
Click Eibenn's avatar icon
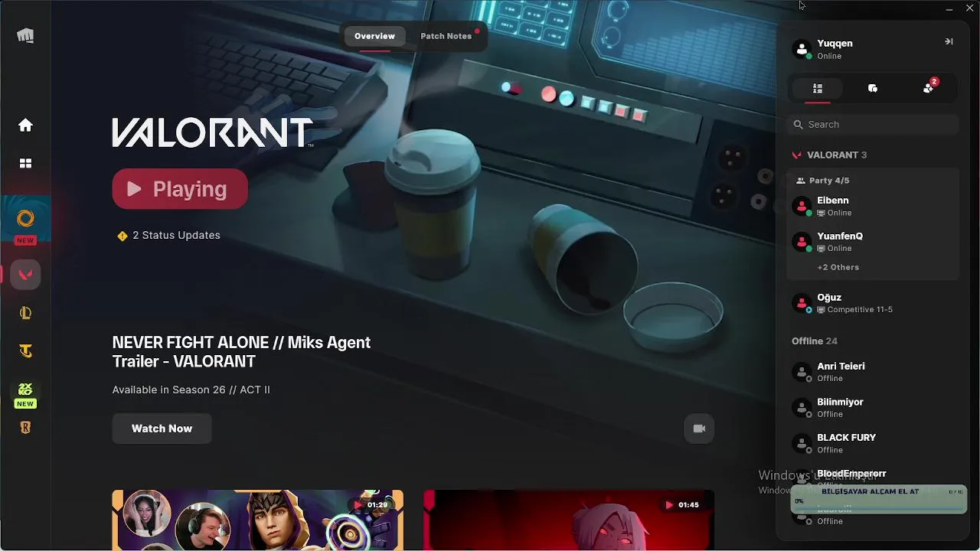pyautogui.click(x=802, y=207)
